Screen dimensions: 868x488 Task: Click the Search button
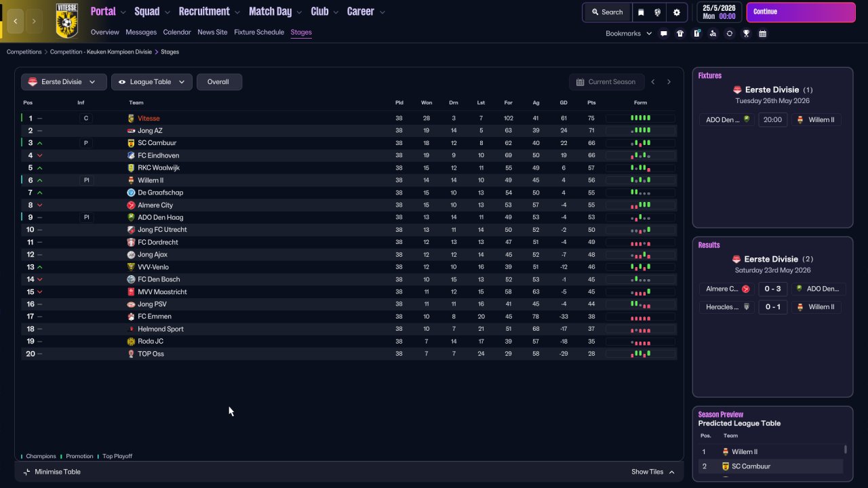(607, 12)
